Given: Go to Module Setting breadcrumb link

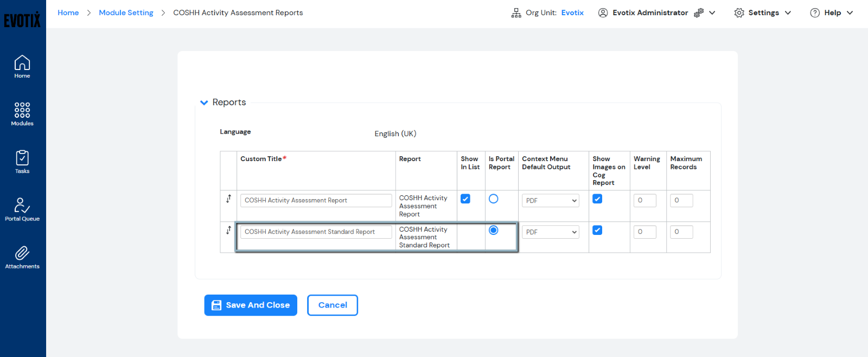Looking at the screenshot, I should (126, 12).
